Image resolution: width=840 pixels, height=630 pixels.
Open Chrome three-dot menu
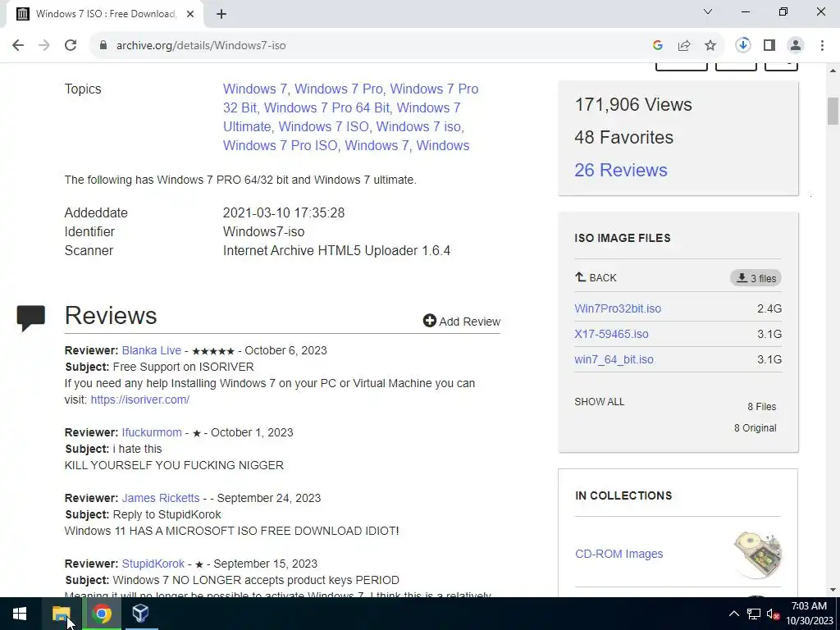point(822,46)
